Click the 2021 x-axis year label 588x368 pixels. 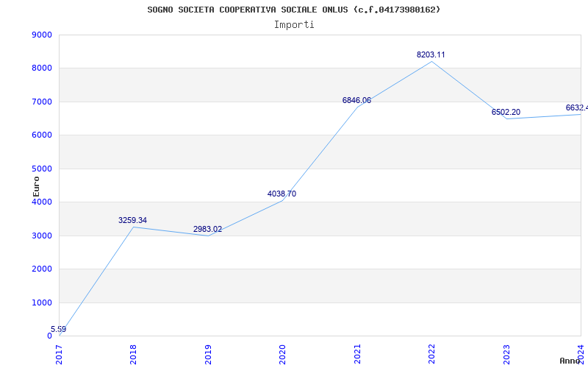357,355
